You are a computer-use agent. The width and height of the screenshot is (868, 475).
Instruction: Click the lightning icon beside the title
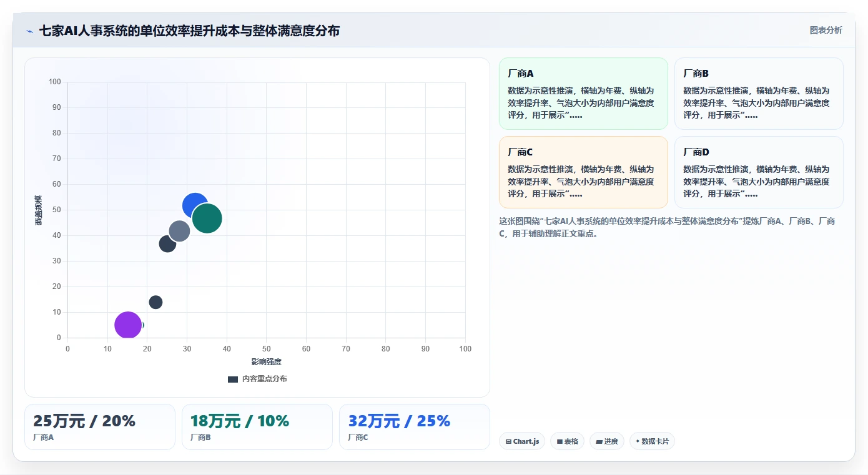[30, 31]
